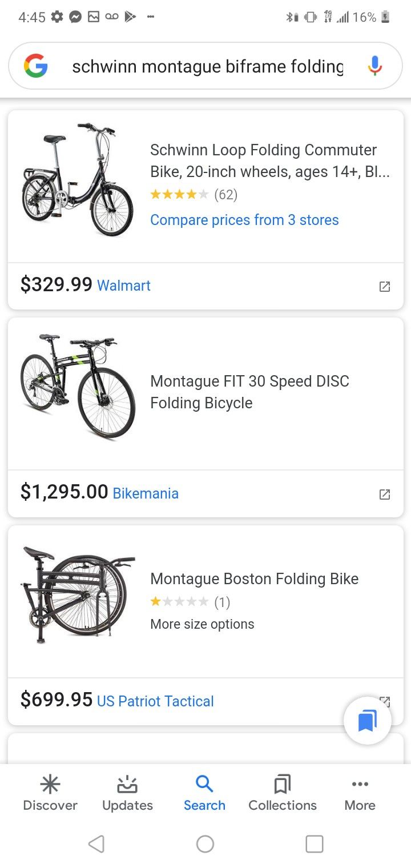Image resolution: width=411 pixels, height=868 pixels.
Task: Tap the Settings gear in the status bar
Action: pyautogui.click(x=57, y=17)
